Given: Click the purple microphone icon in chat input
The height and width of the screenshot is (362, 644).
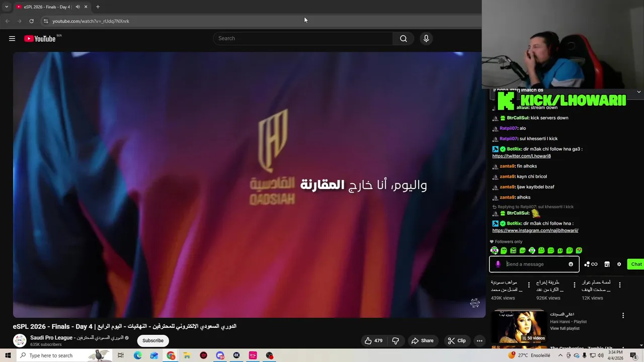Looking at the screenshot, I should tap(498, 264).
